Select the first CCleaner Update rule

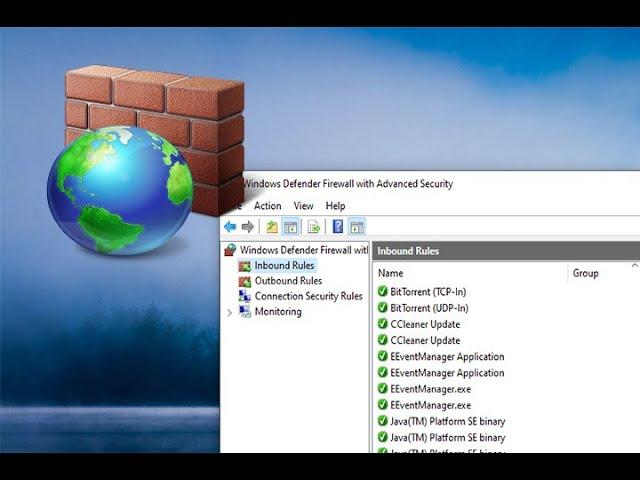425,324
